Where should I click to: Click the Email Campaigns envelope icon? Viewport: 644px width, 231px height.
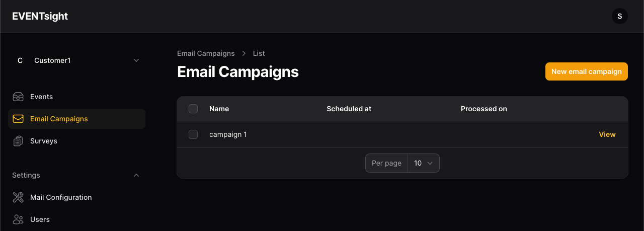(18, 119)
